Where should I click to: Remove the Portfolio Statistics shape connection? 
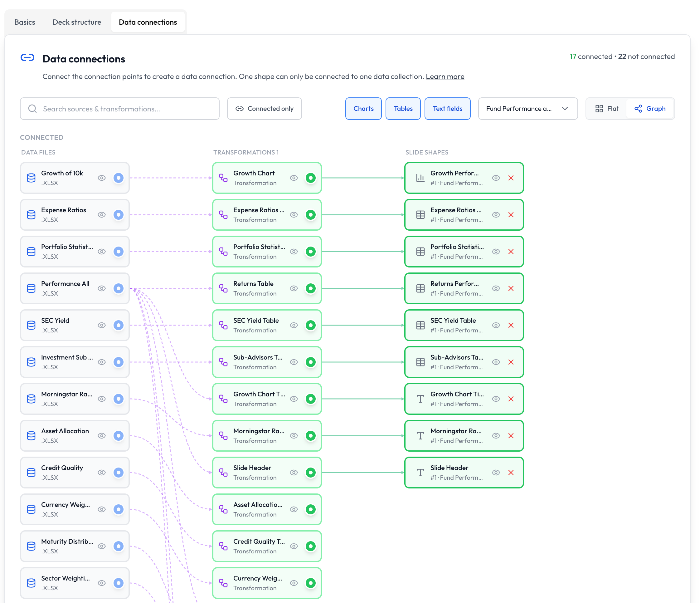point(511,252)
